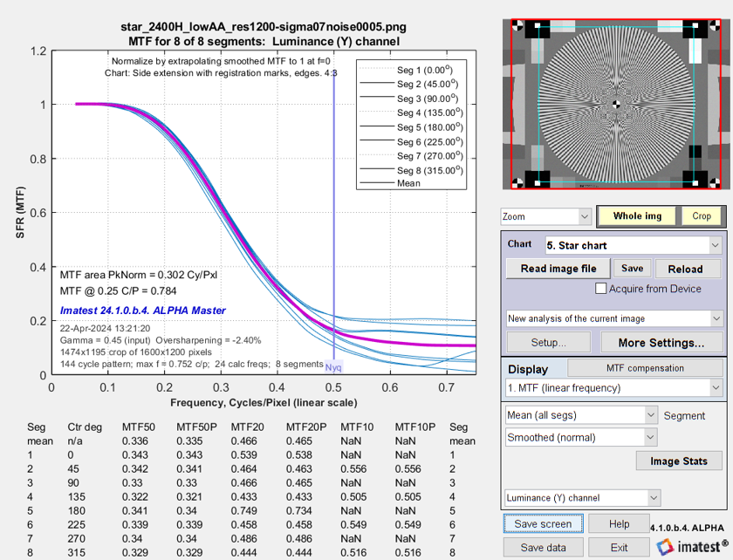Open the New analysis of current image dropdown

pos(614,318)
